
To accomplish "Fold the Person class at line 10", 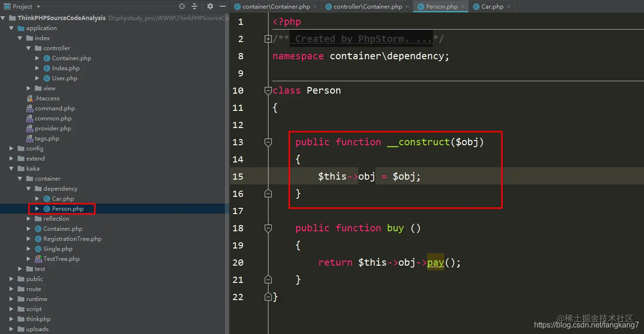I will pos(268,90).
